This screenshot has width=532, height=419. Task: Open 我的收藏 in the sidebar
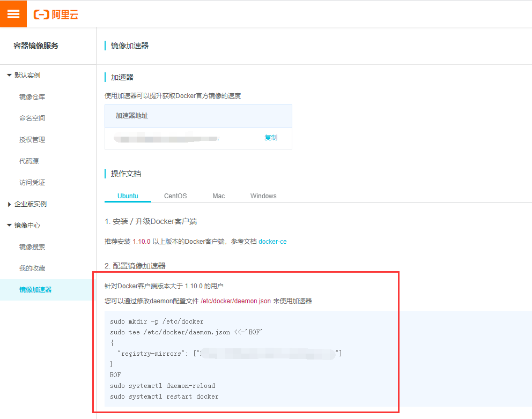coord(32,268)
